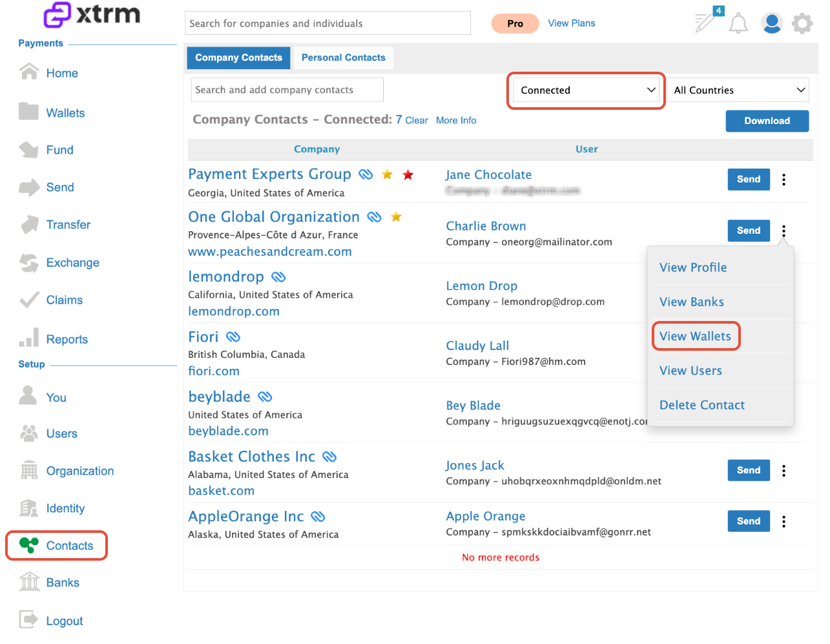Open fiori.com website link

tap(214, 371)
